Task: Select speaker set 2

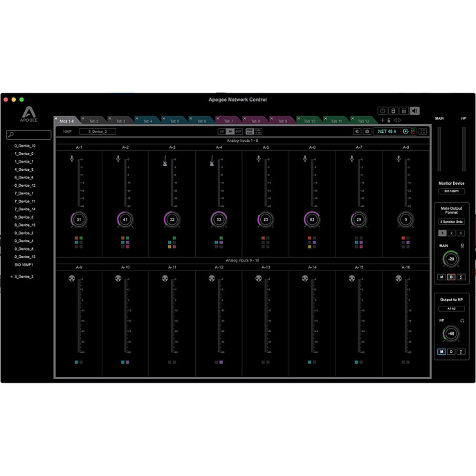Action: 451,233
